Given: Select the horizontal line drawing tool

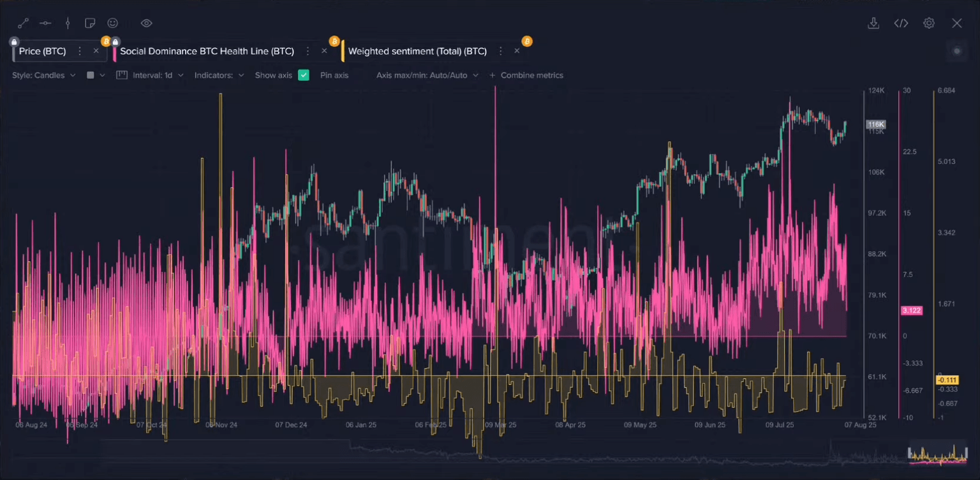Looking at the screenshot, I should pos(45,24).
